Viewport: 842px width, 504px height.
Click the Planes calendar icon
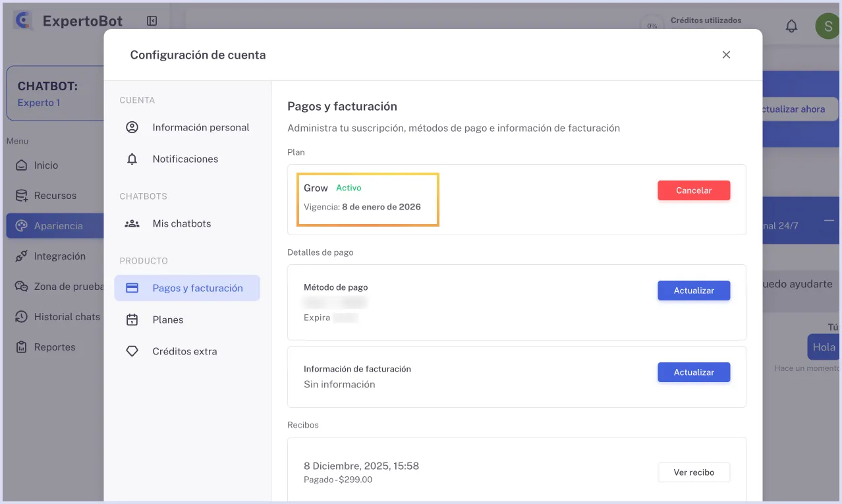point(132,320)
